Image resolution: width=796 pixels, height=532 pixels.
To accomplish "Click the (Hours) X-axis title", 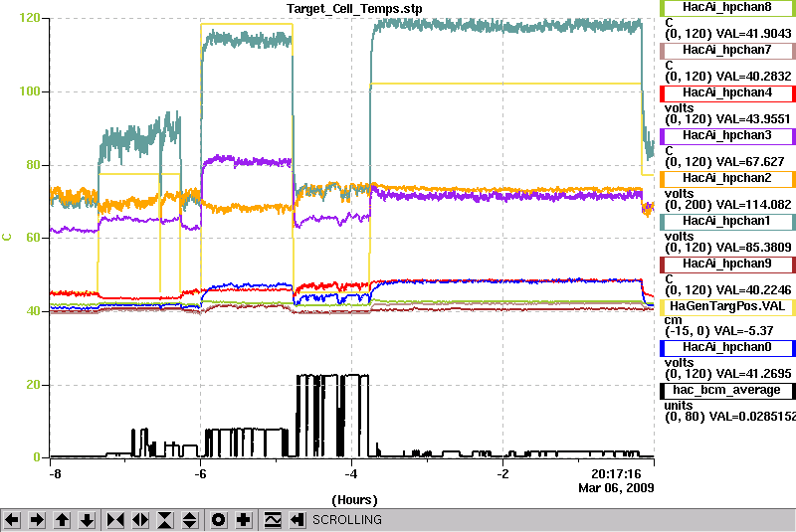I will 354,500.
